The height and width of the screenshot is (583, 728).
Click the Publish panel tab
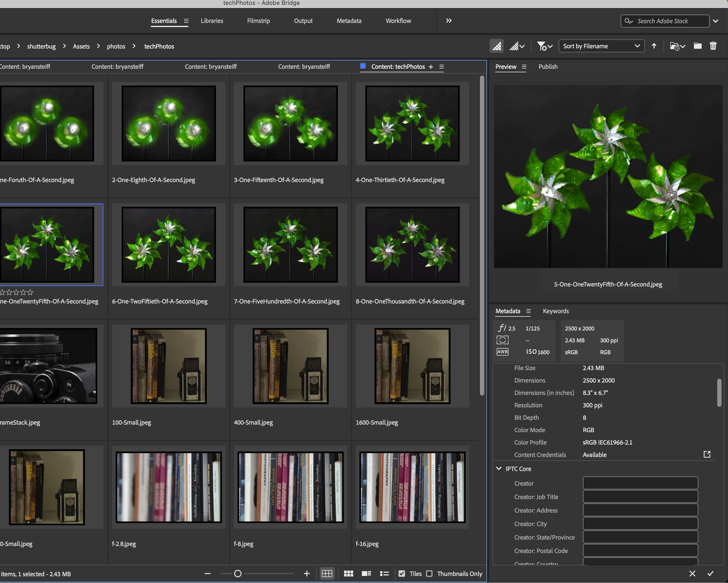click(548, 66)
